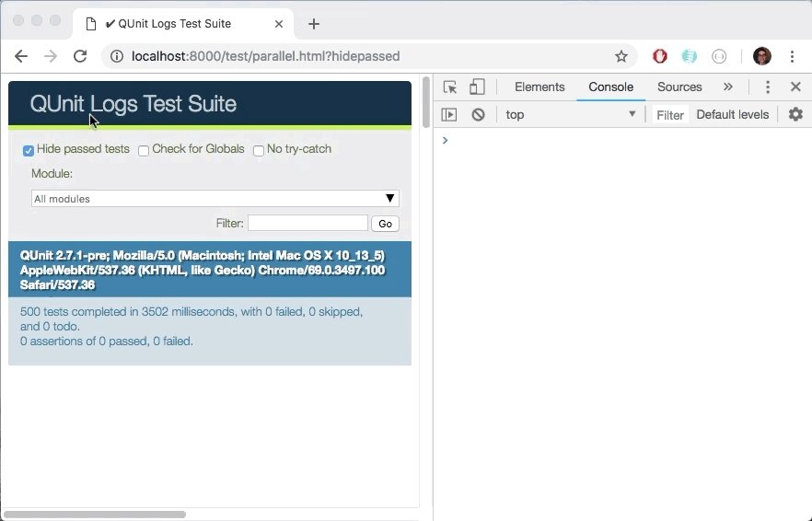Clear the console with the block icon
812x521 pixels.
point(478,115)
